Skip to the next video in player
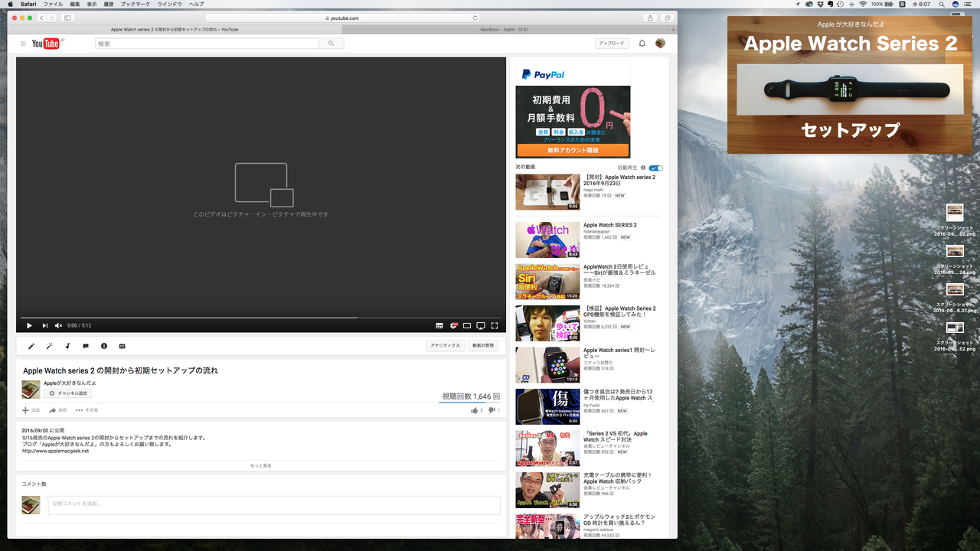 pyautogui.click(x=45, y=326)
